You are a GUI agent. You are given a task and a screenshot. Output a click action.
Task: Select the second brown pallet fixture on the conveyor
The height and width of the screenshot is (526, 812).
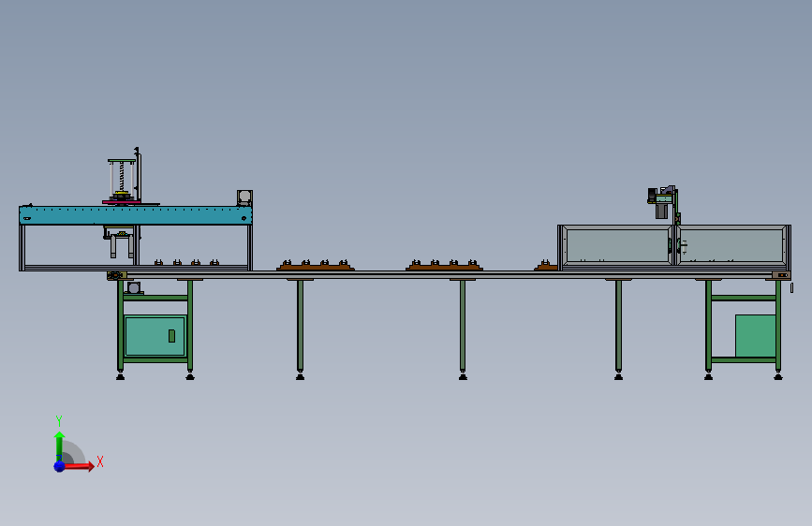pyautogui.click(x=444, y=266)
